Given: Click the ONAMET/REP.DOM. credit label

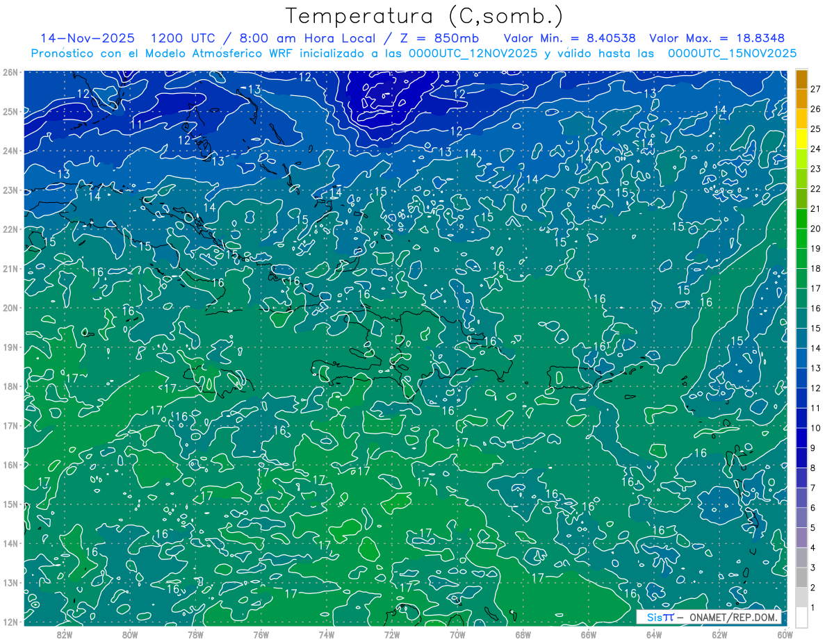Looking at the screenshot, I should pos(734,617).
